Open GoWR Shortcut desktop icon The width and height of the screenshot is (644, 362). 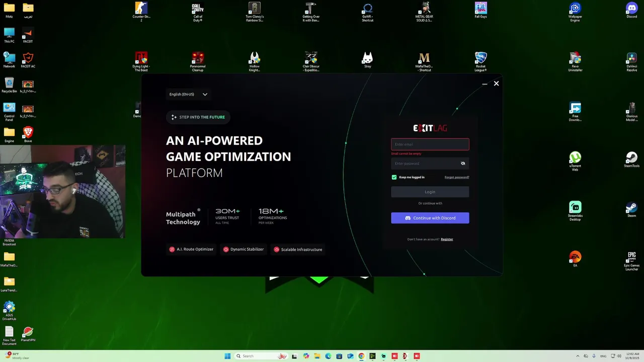368,12
